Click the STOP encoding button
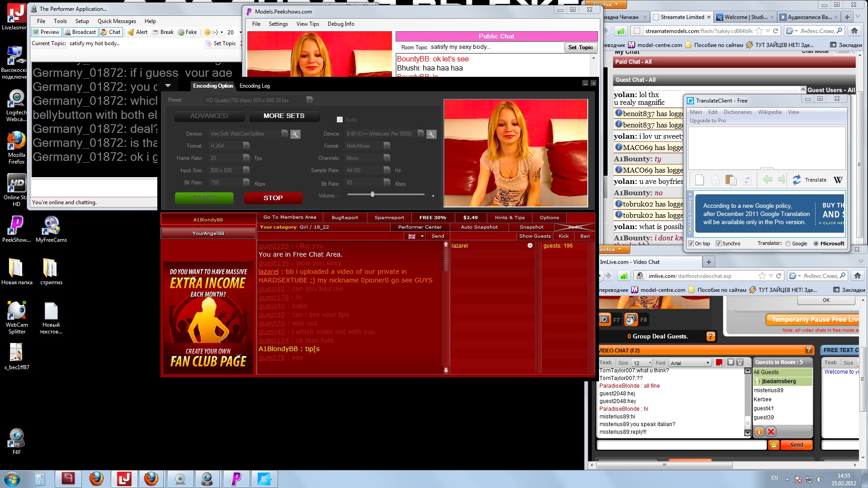Viewport: 868px width, 488px height. tap(273, 198)
